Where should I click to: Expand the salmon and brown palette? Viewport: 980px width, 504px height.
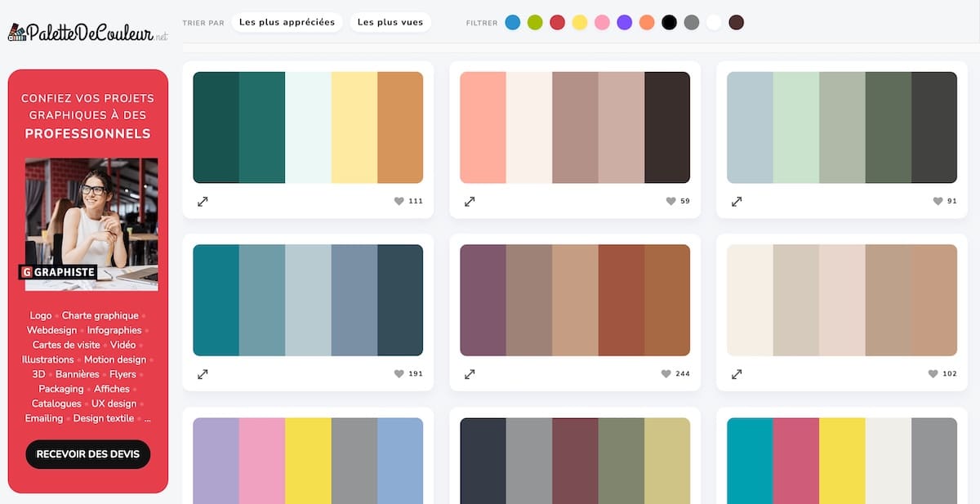click(x=470, y=201)
